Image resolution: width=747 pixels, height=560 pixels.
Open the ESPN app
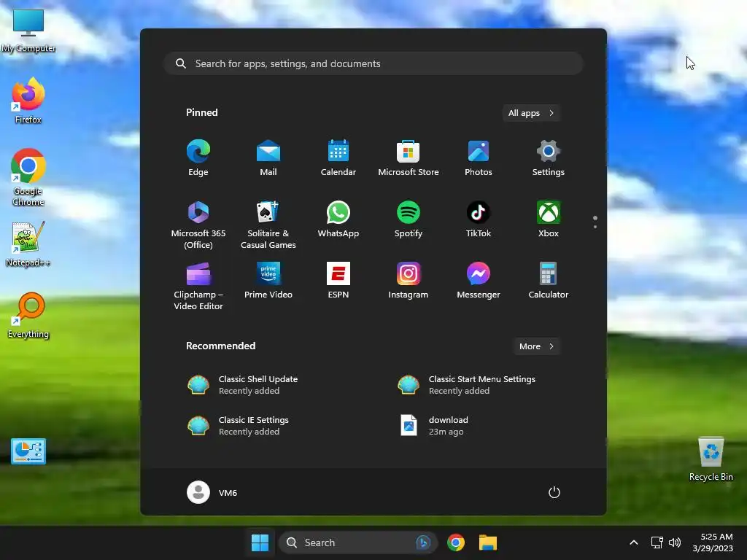pos(338,281)
